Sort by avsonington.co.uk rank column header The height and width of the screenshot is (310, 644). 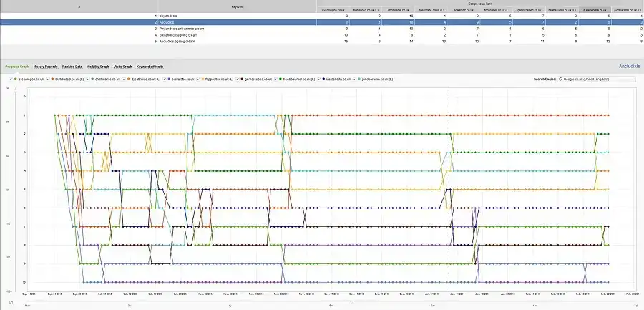click(333, 10)
